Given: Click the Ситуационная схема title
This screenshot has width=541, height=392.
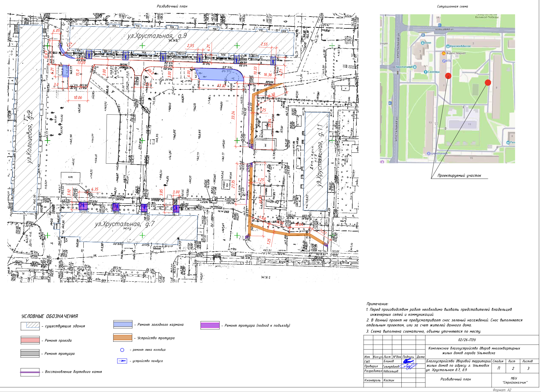Looking at the screenshot, I should pyautogui.click(x=452, y=6).
